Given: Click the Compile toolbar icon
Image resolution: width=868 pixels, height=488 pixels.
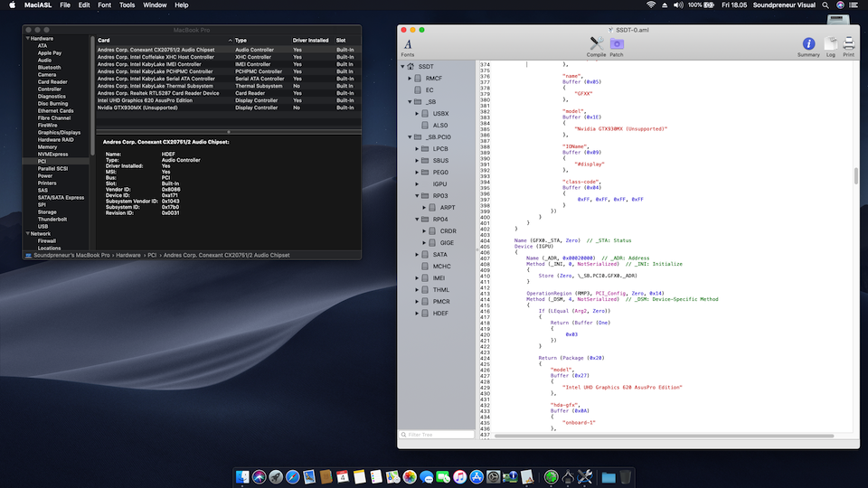Looking at the screenshot, I should click(596, 45).
